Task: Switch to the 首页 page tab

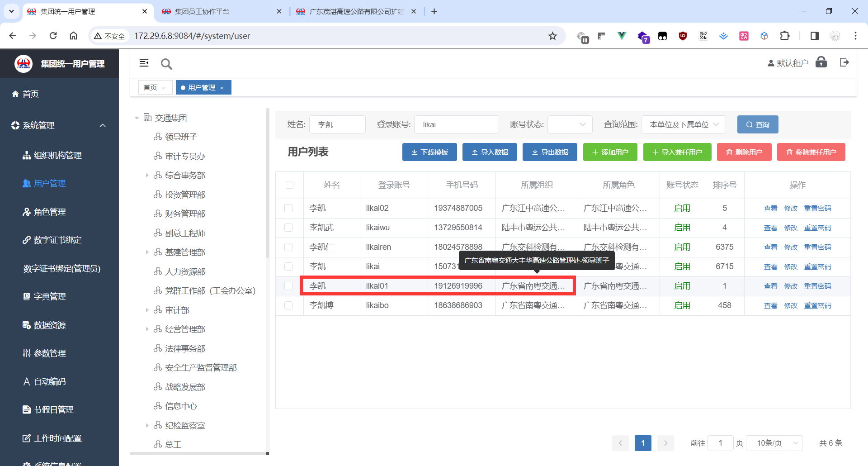Action: point(150,88)
